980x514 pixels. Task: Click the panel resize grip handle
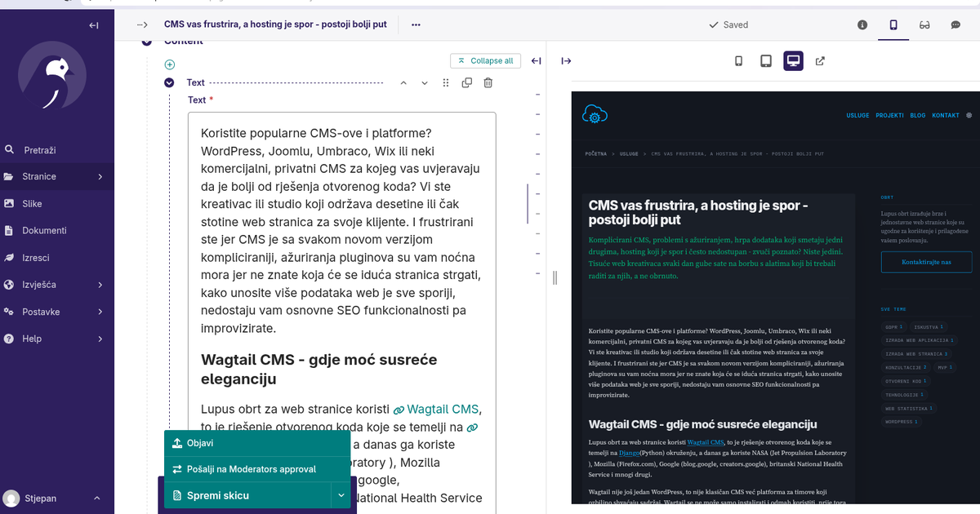tap(555, 277)
